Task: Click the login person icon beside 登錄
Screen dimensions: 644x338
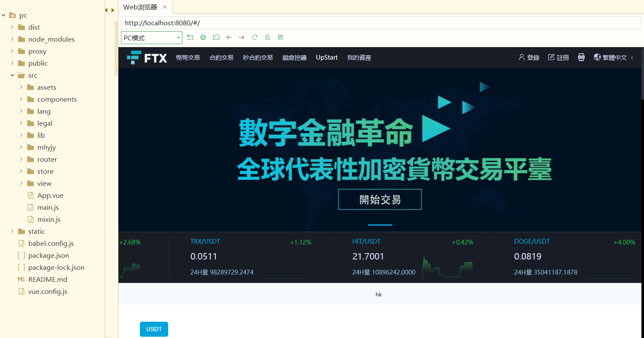Action: click(521, 57)
